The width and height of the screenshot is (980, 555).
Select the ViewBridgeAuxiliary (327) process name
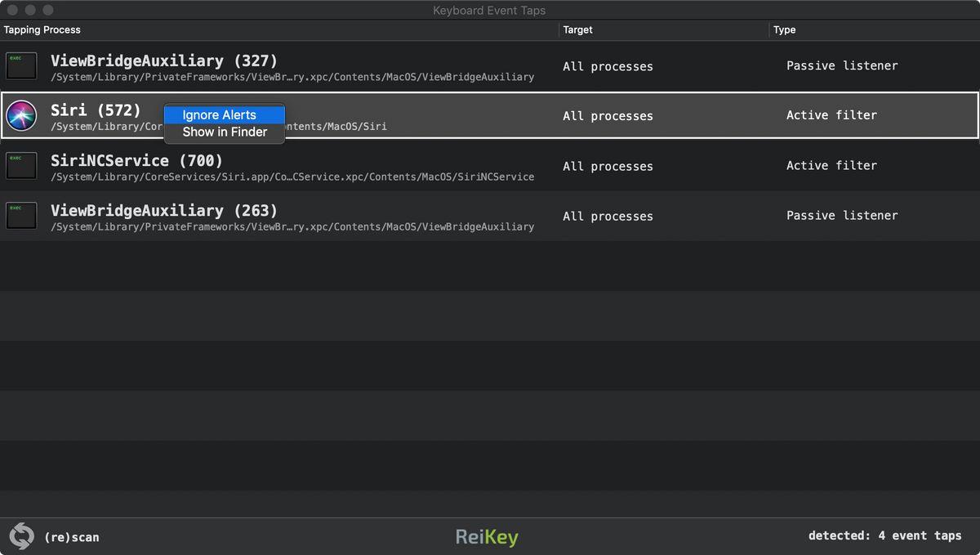[164, 60]
